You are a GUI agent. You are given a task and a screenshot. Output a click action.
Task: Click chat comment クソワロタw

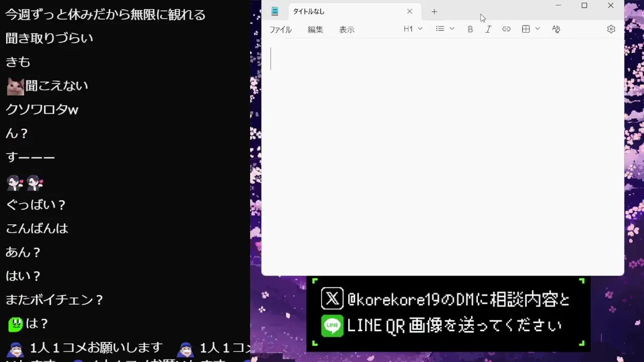42,110
